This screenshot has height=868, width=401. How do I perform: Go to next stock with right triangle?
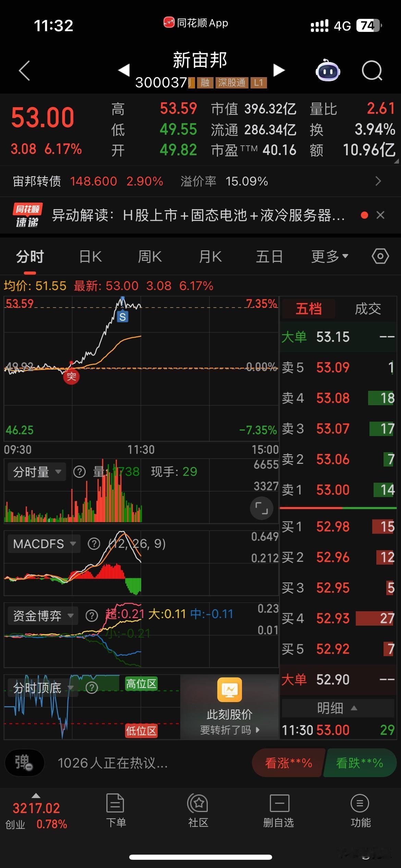pyautogui.click(x=279, y=70)
